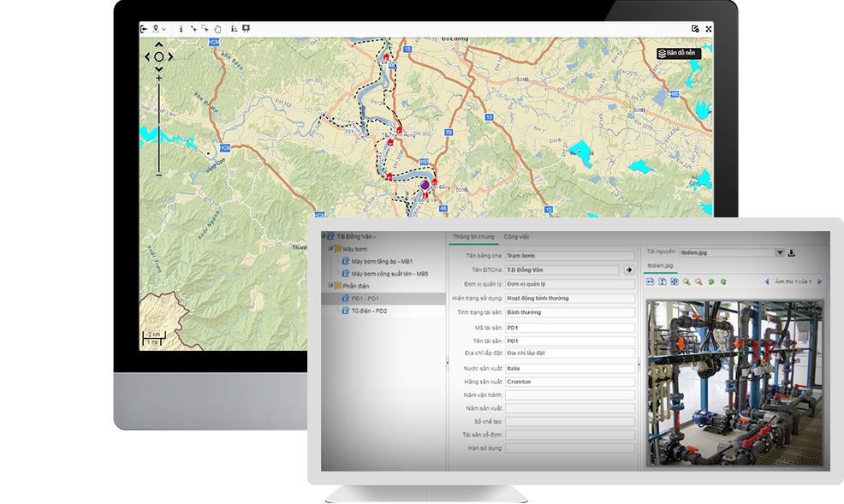This screenshot has width=844, height=504.
Task: Go to next image with right arrow
Action: point(819,281)
